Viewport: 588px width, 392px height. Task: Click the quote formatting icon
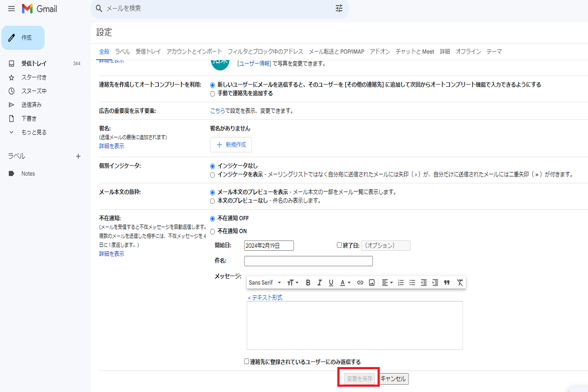tap(447, 283)
